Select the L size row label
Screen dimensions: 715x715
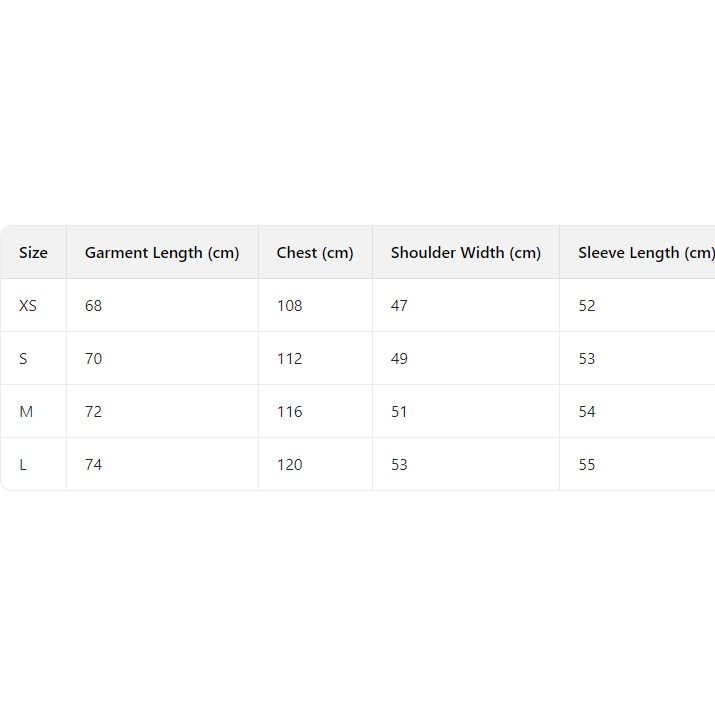click(x=24, y=465)
